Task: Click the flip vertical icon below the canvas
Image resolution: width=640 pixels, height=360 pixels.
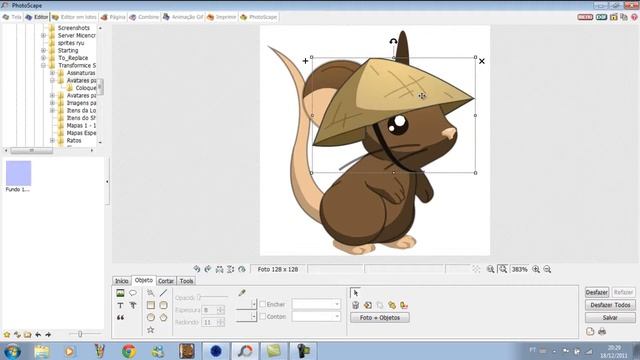Action: (x=231, y=269)
